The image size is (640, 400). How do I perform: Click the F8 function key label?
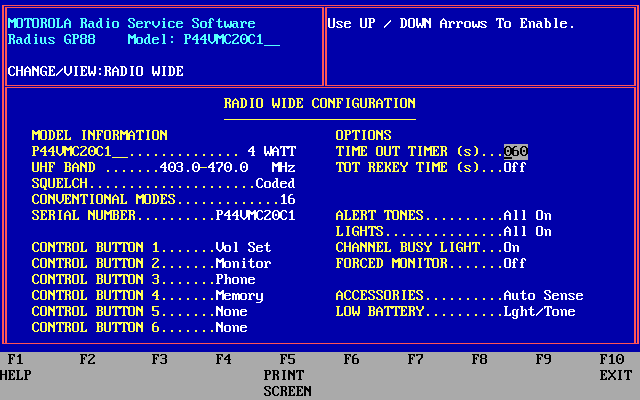click(x=480, y=359)
